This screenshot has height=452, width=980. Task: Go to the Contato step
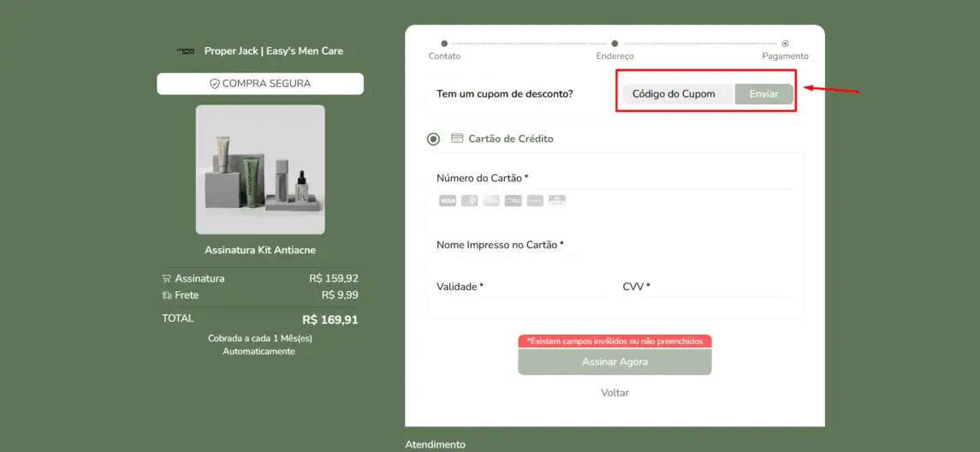[x=444, y=50]
